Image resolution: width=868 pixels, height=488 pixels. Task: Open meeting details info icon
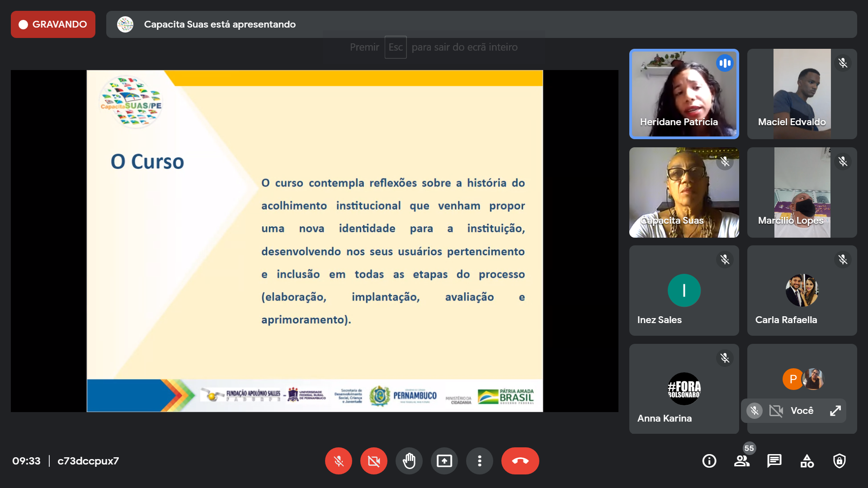(709, 461)
